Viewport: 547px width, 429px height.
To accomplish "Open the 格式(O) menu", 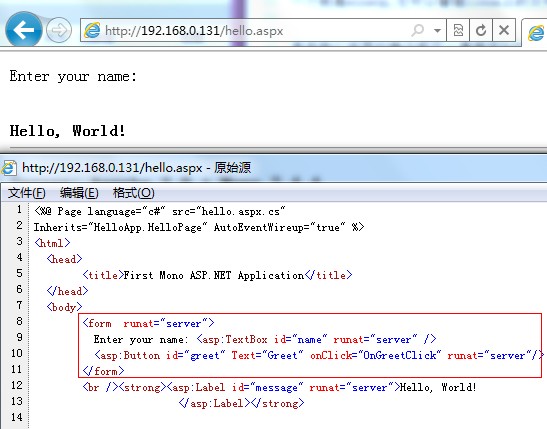I will coord(134,193).
